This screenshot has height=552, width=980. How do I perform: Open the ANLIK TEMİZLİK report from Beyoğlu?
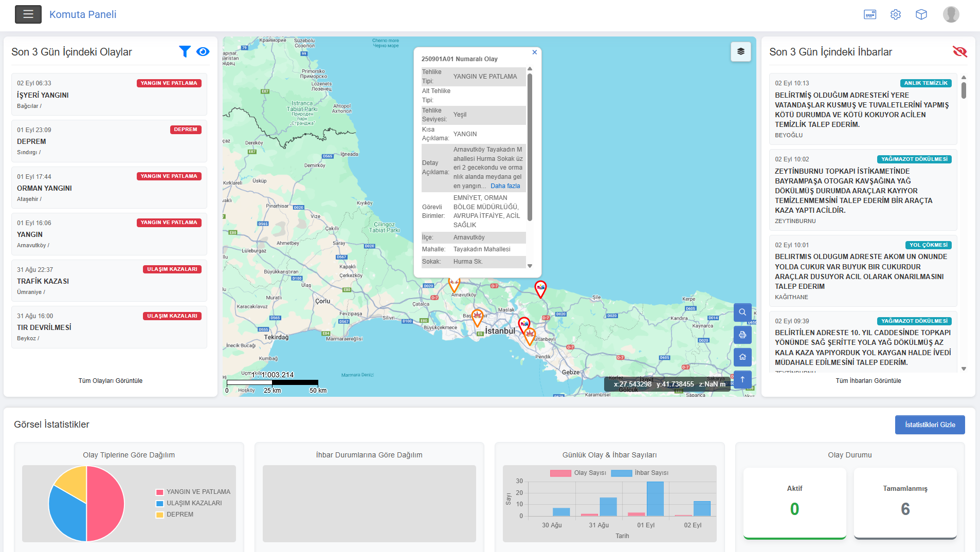pos(863,109)
